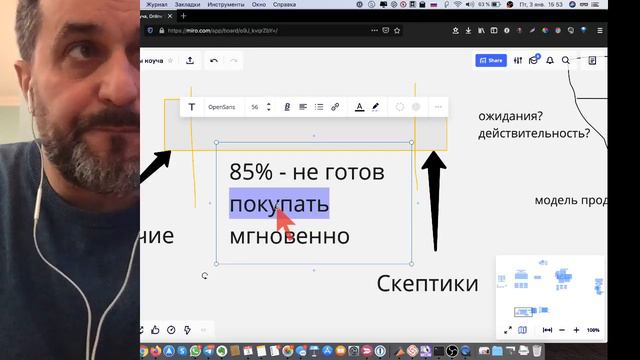
Task: Open WhatsApp from the Dock
Action: coord(195,351)
